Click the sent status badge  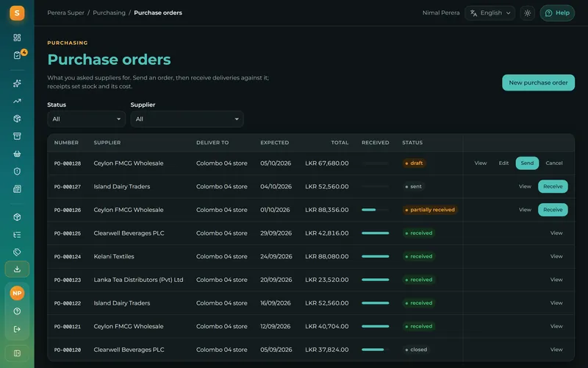point(413,187)
